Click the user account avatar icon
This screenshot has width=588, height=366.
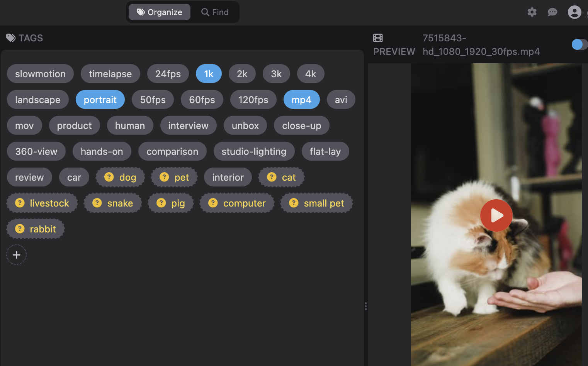coord(574,12)
